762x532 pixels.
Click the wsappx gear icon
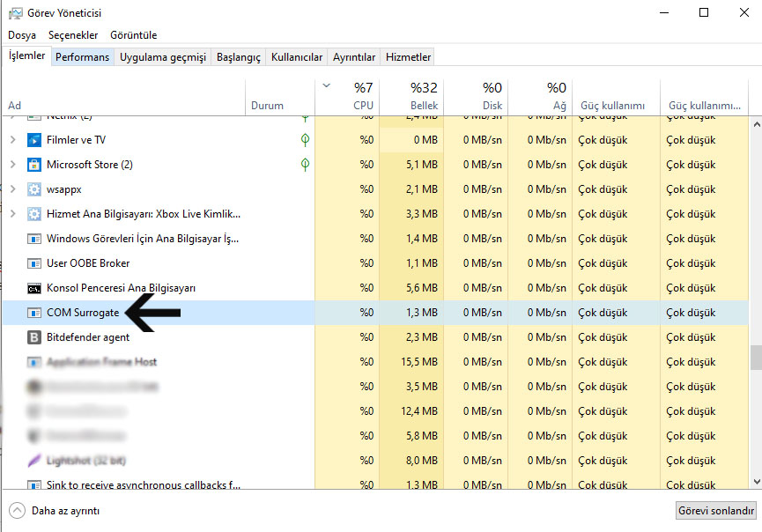coord(34,189)
